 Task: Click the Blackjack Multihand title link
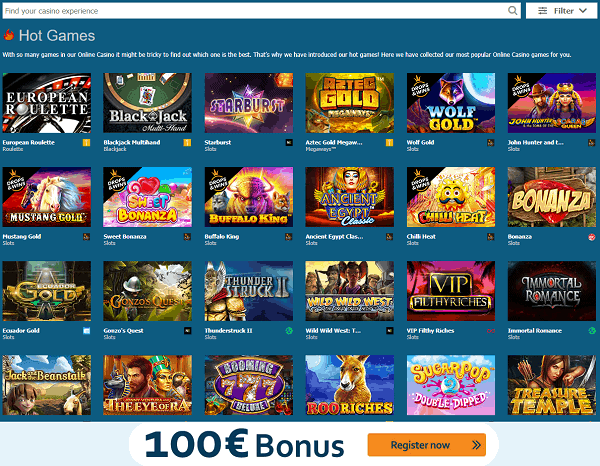tap(132, 142)
